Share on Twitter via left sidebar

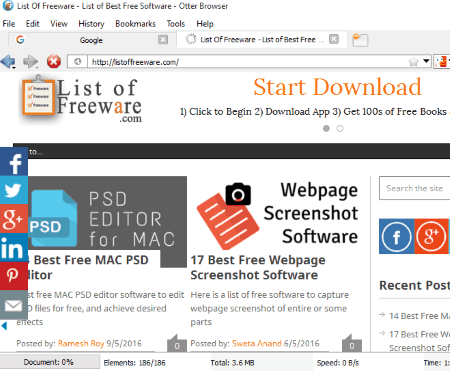tap(14, 190)
